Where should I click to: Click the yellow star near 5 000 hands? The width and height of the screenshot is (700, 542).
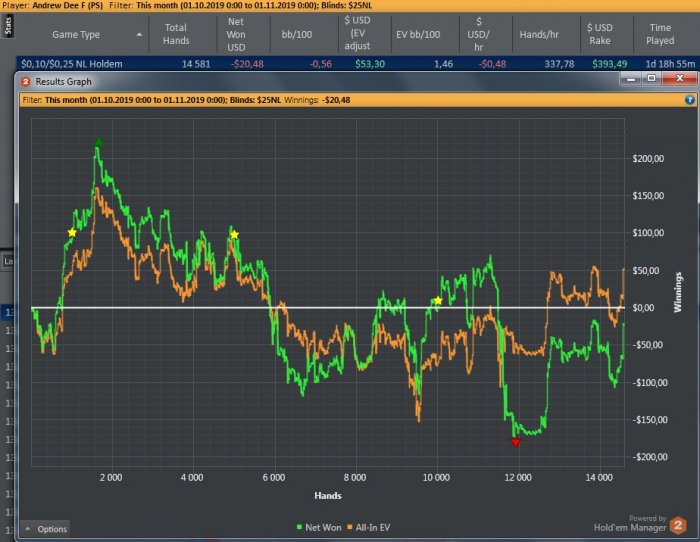pyautogui.click(x=234, y=235)
